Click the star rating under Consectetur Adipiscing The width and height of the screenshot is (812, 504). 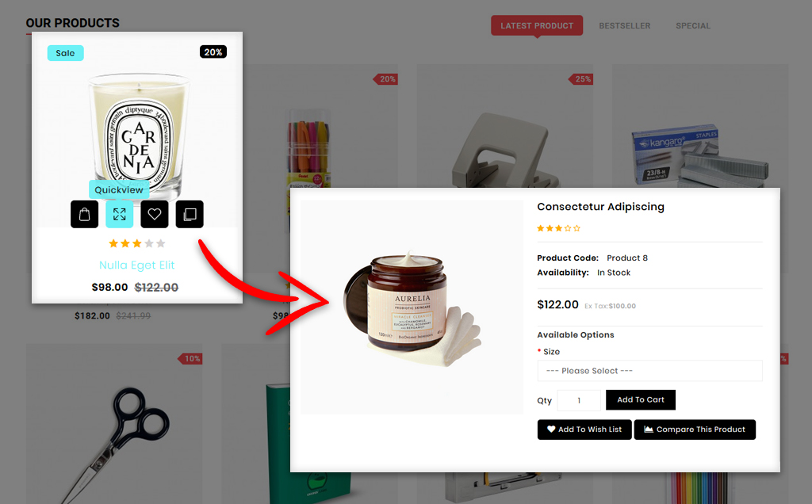559,228
